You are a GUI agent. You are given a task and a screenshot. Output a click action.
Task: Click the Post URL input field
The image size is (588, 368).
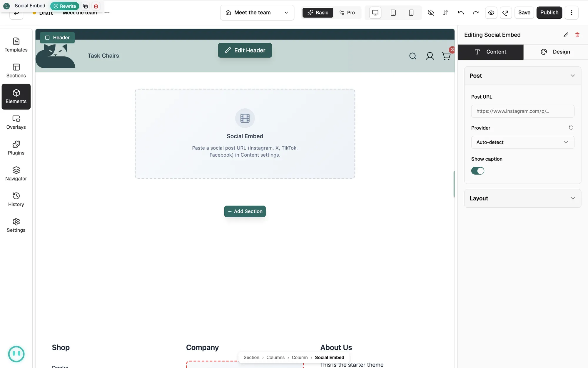[522, 111]
